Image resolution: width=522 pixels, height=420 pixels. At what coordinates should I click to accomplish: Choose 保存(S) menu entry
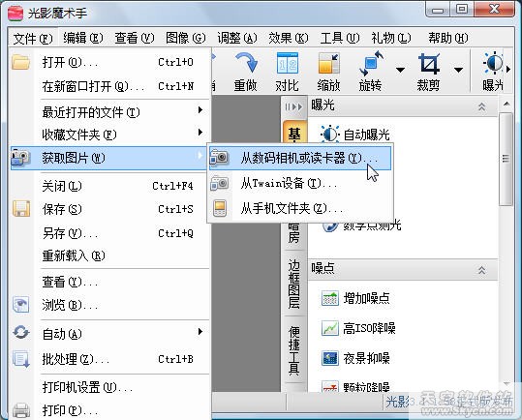click(x=109, y=209)
